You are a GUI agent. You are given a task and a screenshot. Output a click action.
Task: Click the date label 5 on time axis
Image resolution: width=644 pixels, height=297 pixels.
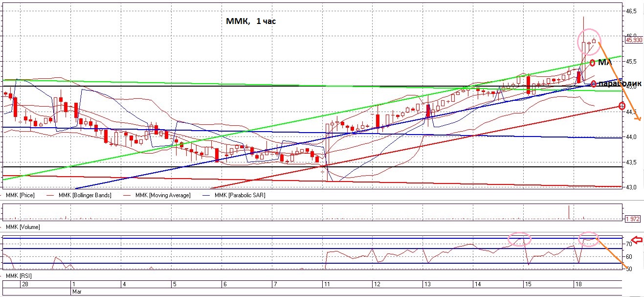(x=174, y=284)
